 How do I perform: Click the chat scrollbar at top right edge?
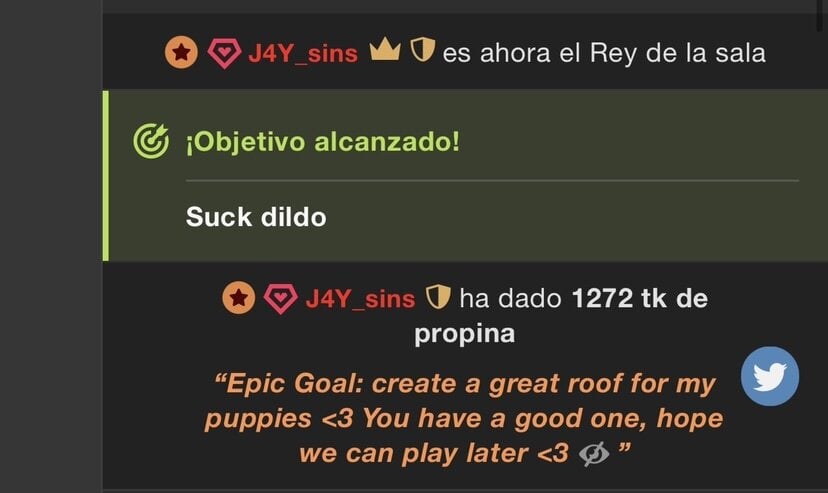(821, 16)
